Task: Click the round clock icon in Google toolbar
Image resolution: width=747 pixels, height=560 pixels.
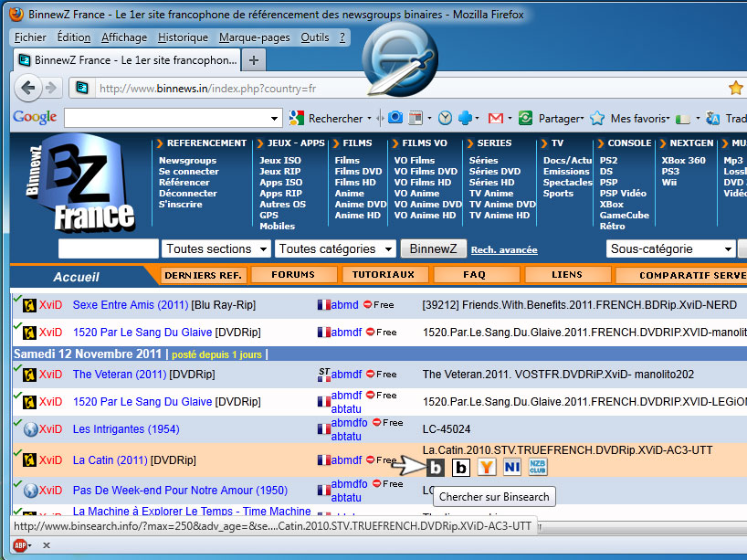Action: [445, 118]
